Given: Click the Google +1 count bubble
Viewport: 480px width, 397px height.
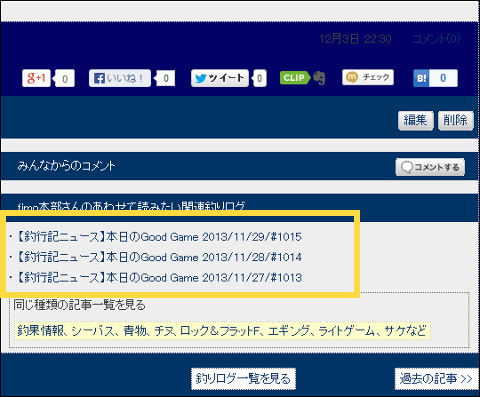Looking at the screenshot, I should pos(64,79).
